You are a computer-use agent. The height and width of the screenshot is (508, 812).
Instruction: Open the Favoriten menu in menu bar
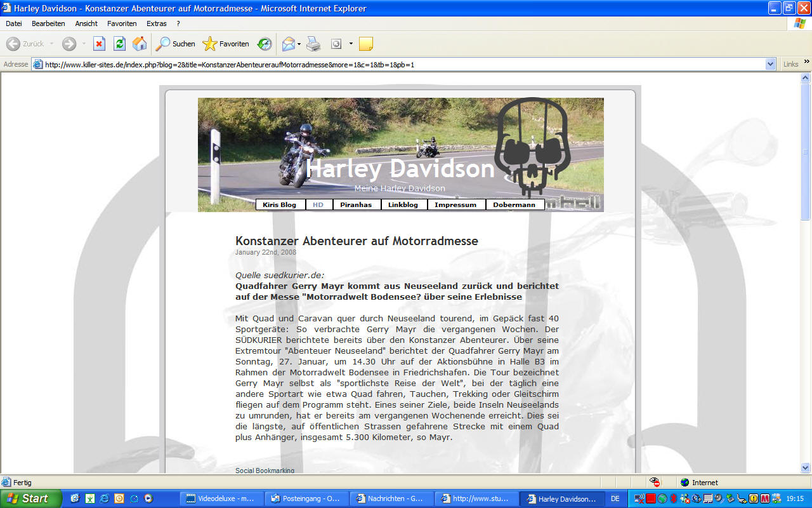pos(122,23)
